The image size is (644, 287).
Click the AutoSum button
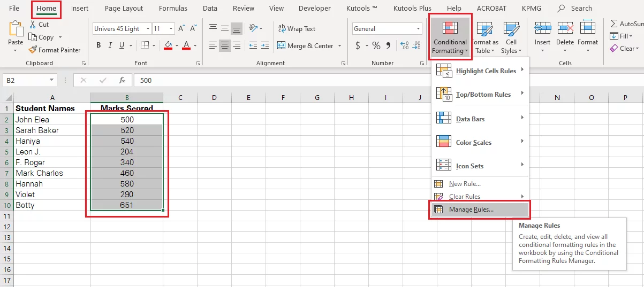pos(626,24)
